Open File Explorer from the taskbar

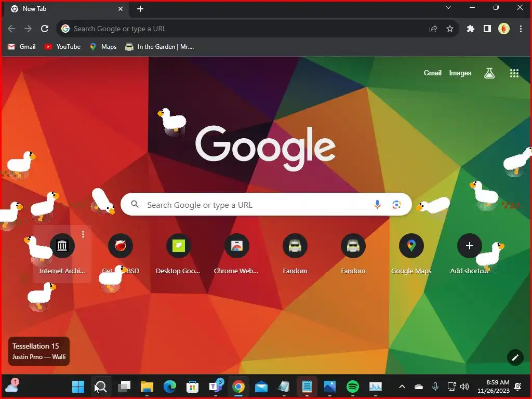click(x=147, y=387)
